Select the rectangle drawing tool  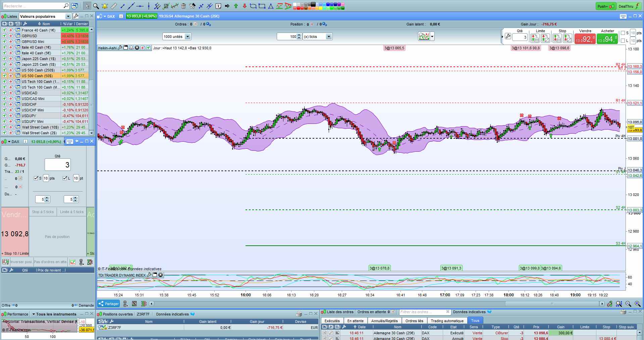(262, 6)
